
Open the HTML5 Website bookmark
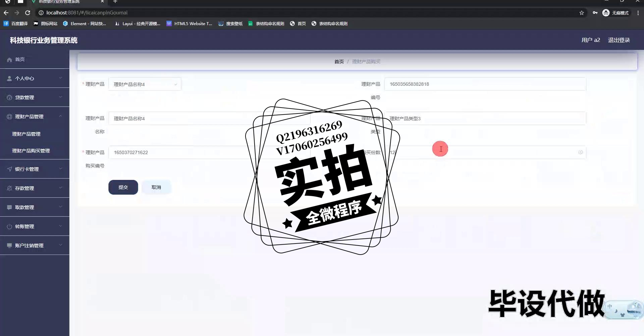point(190,23)
